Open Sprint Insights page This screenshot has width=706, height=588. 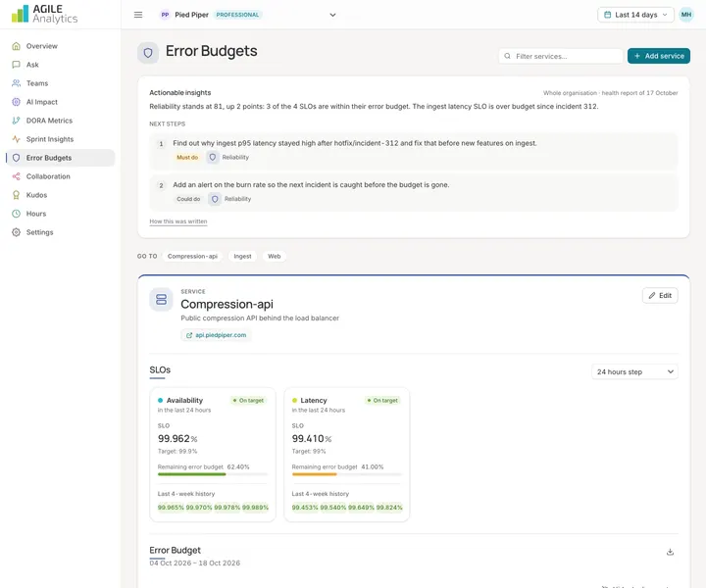coord(61,139)
